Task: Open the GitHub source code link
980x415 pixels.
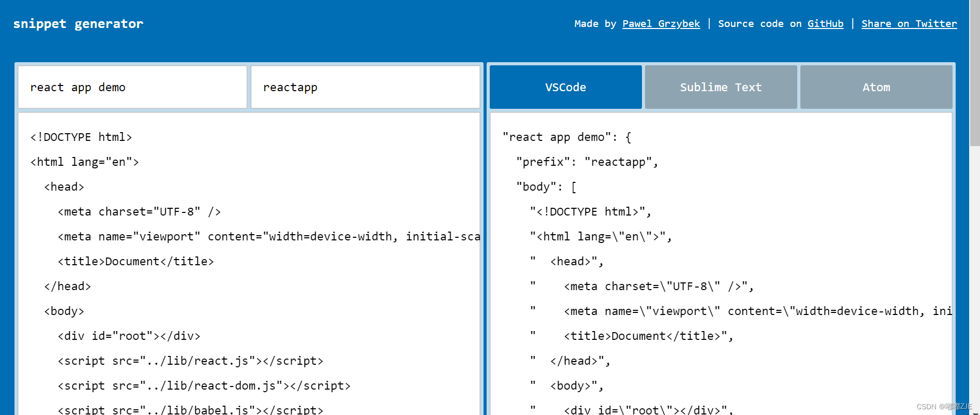Action: click(x=825, y=24)
